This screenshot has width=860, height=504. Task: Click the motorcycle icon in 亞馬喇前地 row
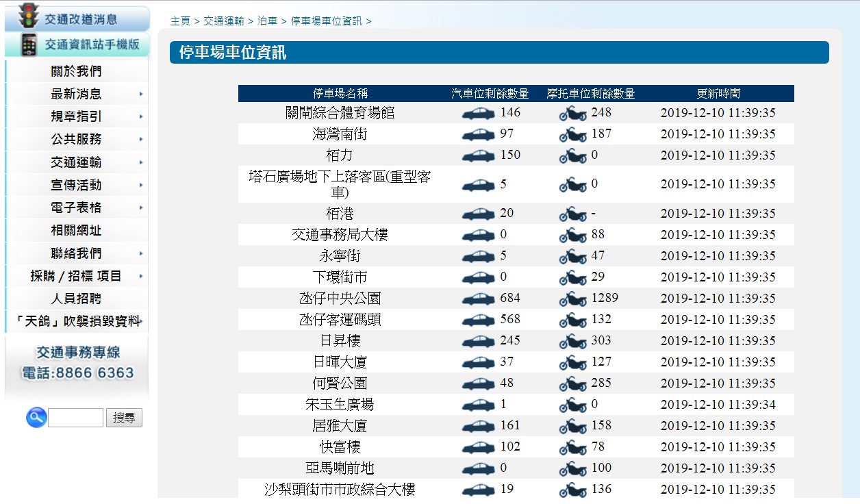point(572,469)
